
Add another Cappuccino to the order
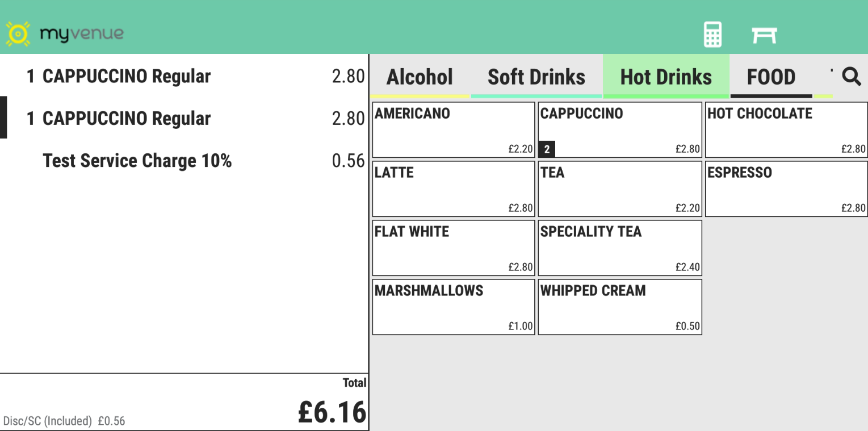pyautogui.click(x=620, y=129)
